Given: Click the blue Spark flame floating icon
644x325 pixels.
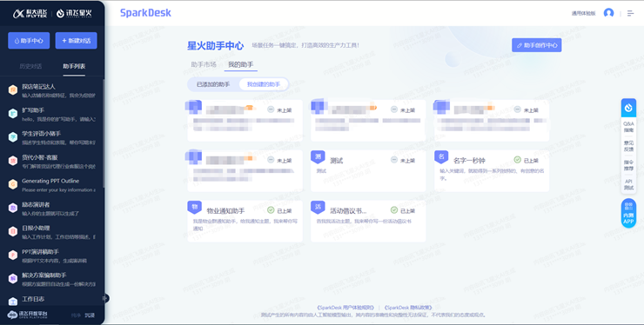Looking at the screenshot, I should tap(628, 108).
